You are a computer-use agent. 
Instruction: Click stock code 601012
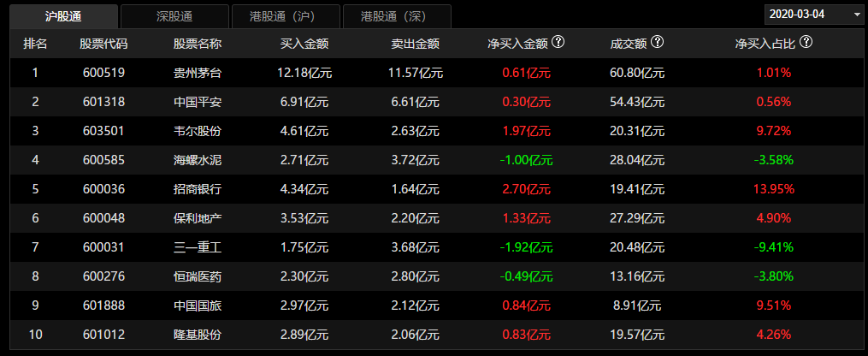pyautogui.click(x=103, y=335)
